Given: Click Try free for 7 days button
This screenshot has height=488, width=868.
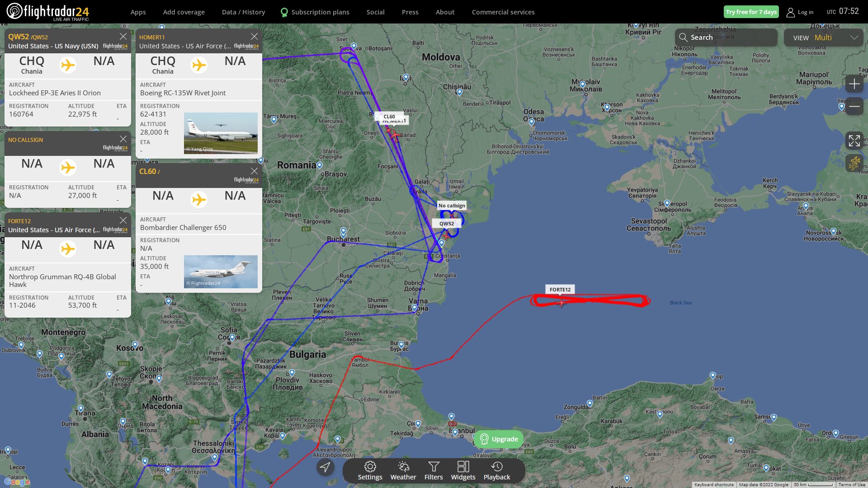Looking at the screenshot, I should click(751, 12).
